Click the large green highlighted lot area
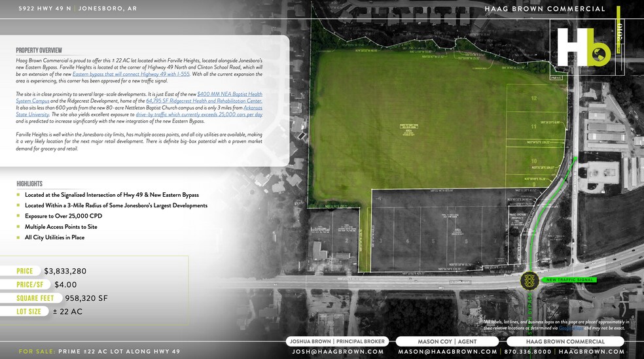This screenshot has width=644, height=359. (419, 124)
